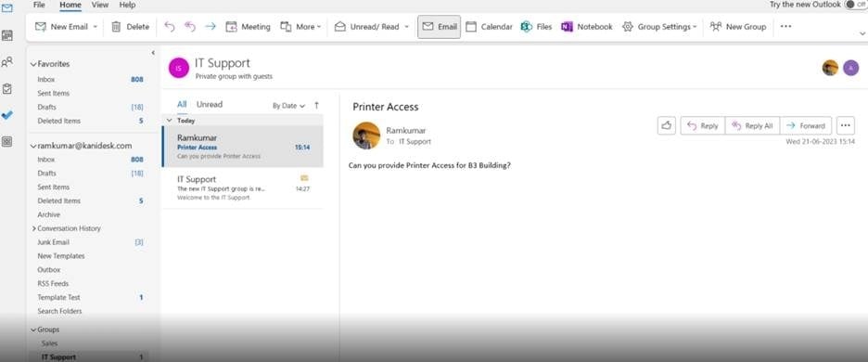
Task: Toggle the Try the new Outlook switch
Action: coord(857,5)
